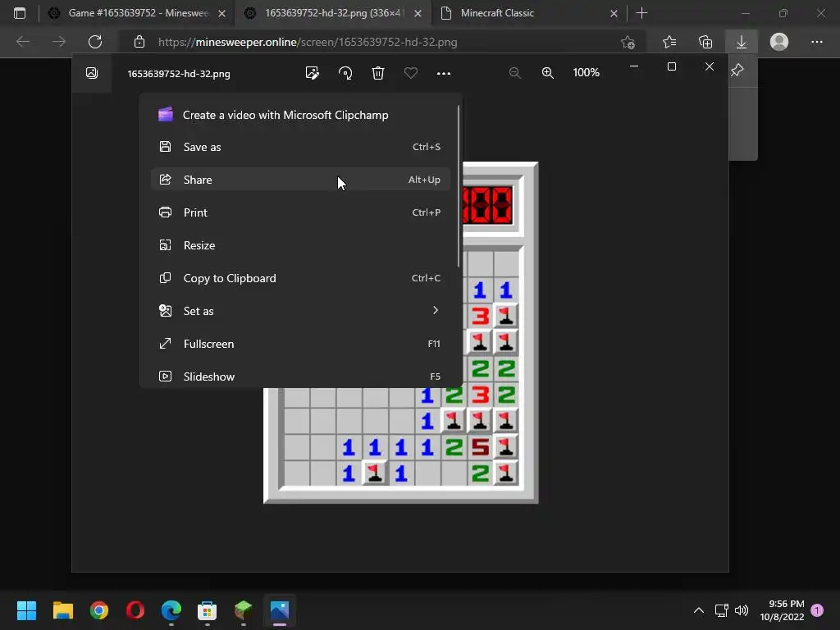Go back in Edge browser
Screen dimensions: 840x630
click(x=22, y=42)
